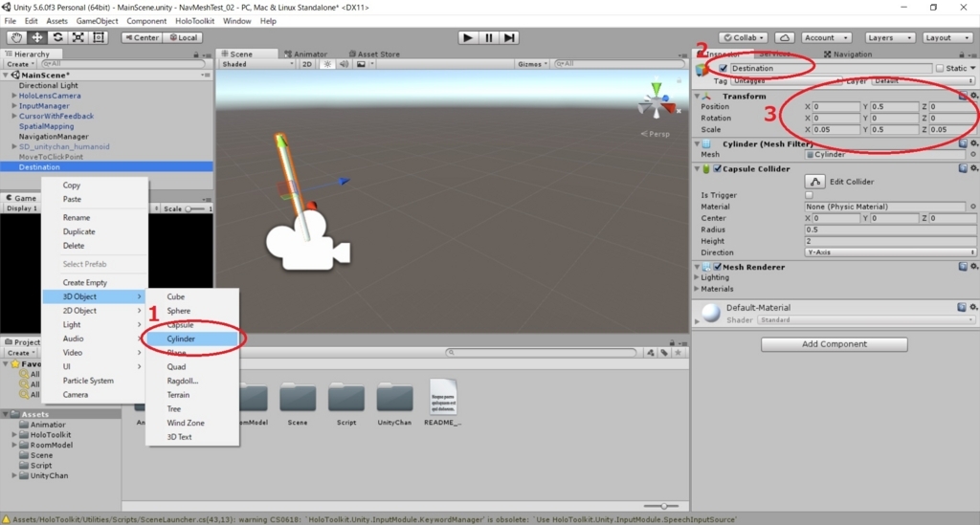Toggle scene audio speaker icon
Image resolution: width=980 pixels, height=525 pixels.
[344, 64]
